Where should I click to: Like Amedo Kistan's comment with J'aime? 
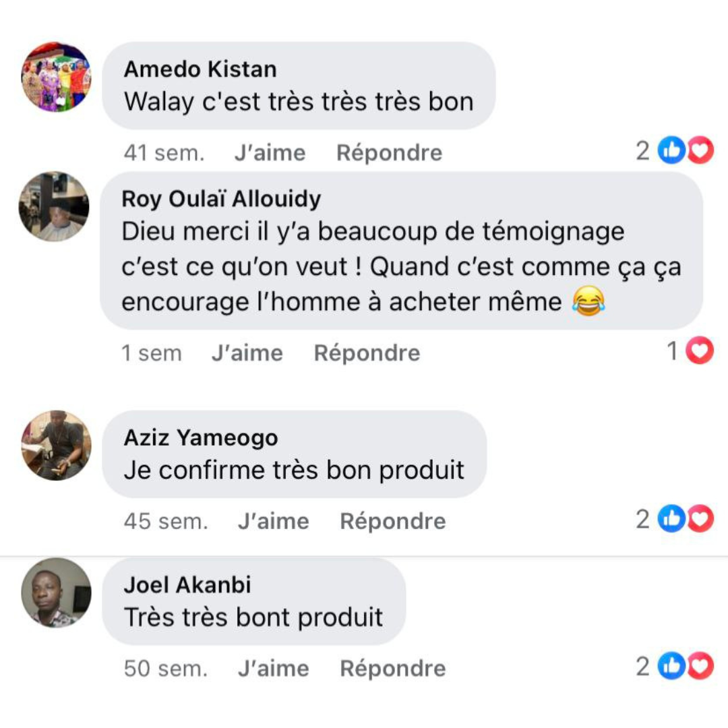point(270,153)
